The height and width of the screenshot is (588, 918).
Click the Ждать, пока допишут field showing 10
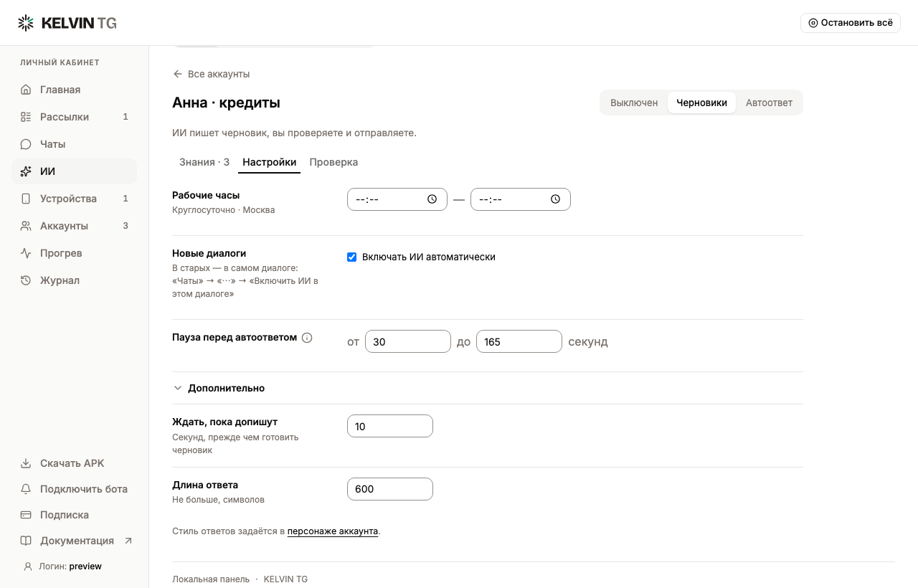click(x=390, y=426)
